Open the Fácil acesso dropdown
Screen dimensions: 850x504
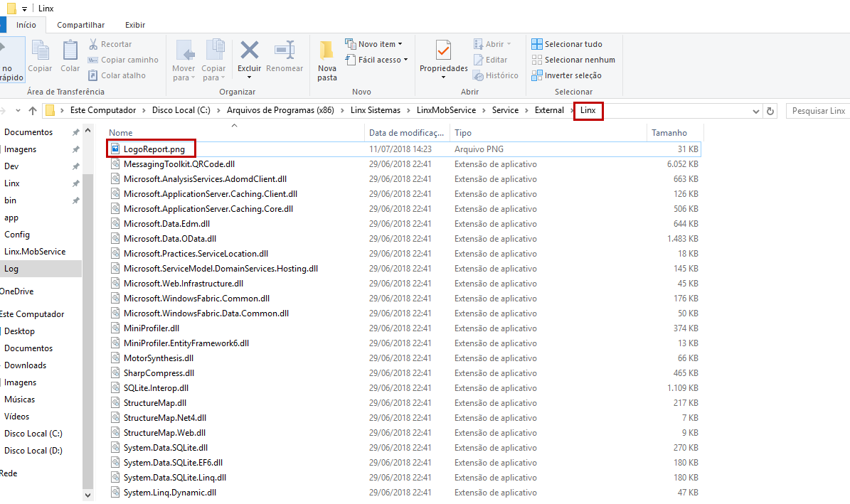(377, 60)
